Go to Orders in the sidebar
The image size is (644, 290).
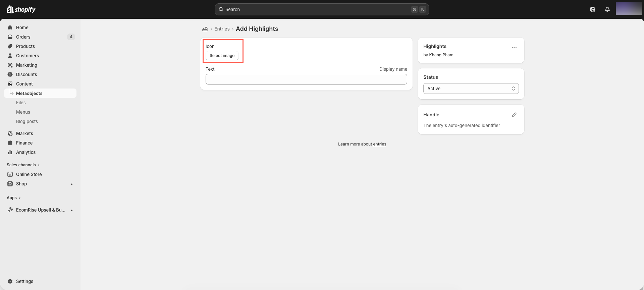coord(23,37)
